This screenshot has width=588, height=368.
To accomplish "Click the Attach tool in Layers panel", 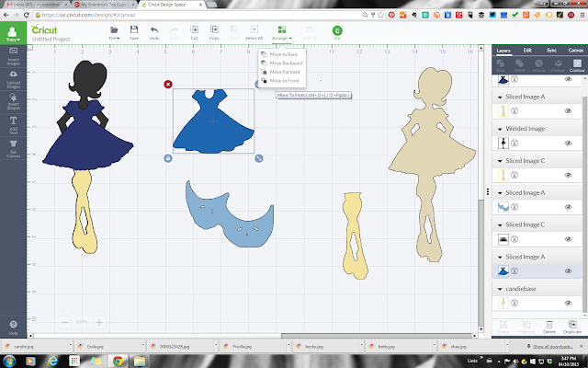I will point(539,65).
